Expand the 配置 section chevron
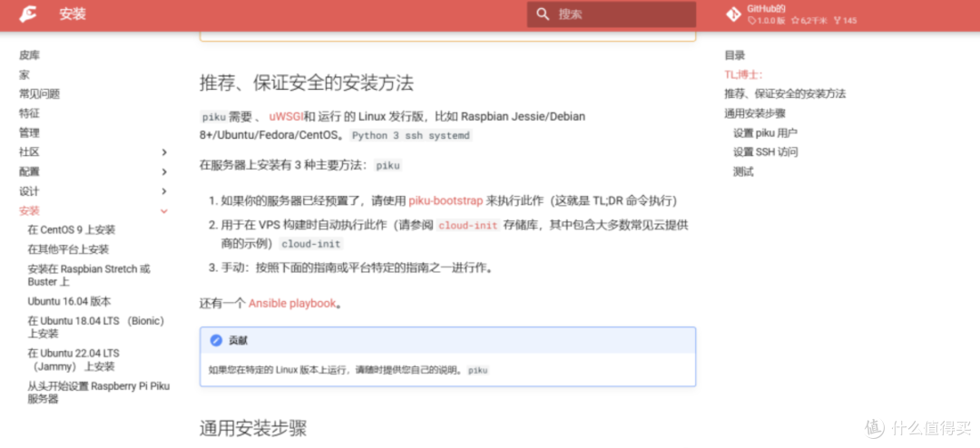Viewport: 980px width, 448px height. [x=163, y=171]
